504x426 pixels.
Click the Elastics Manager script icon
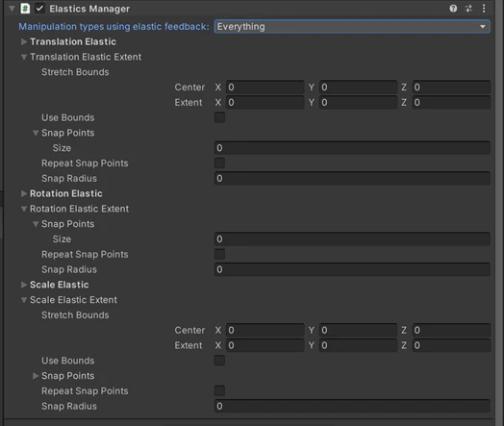25,9
